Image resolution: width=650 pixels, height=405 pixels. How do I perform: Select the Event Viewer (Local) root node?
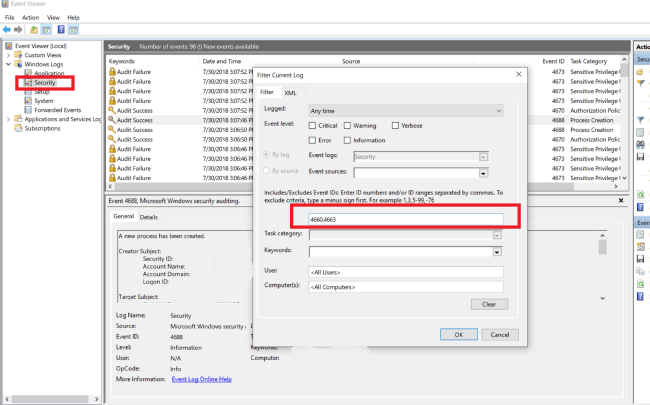tap(41, 46)
